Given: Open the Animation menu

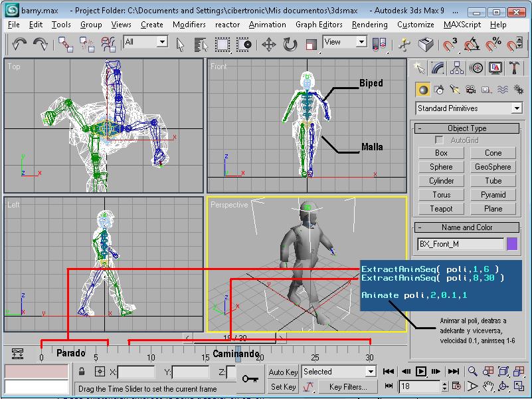Looking at the screenshot, I should point(268,25).
